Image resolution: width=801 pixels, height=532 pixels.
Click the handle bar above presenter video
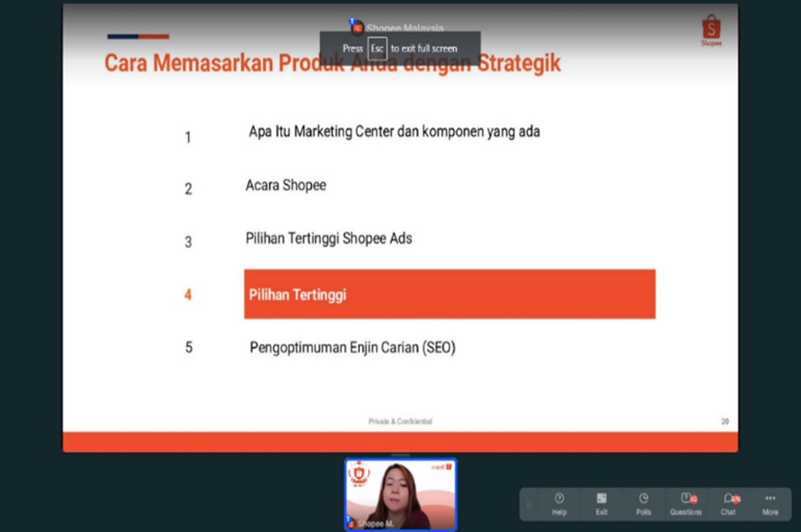click(400, 455)
